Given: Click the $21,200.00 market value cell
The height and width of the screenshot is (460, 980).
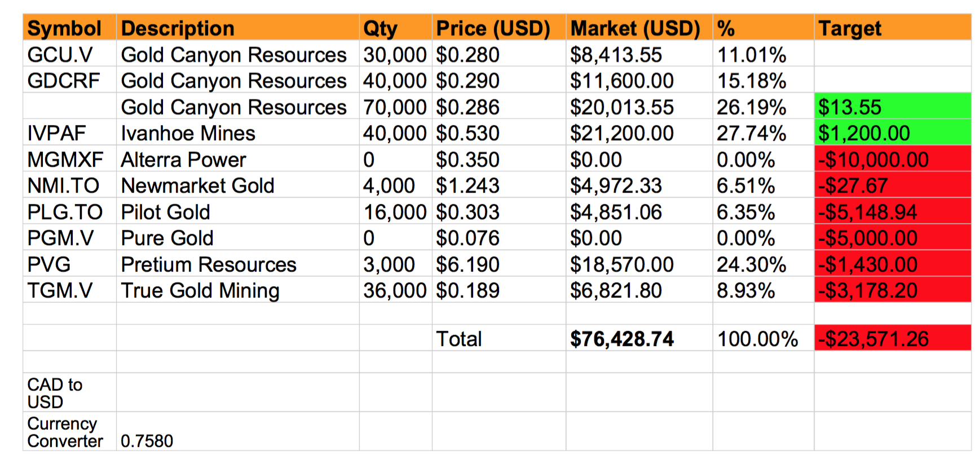Looking at the screenshot, I should 639,132.
